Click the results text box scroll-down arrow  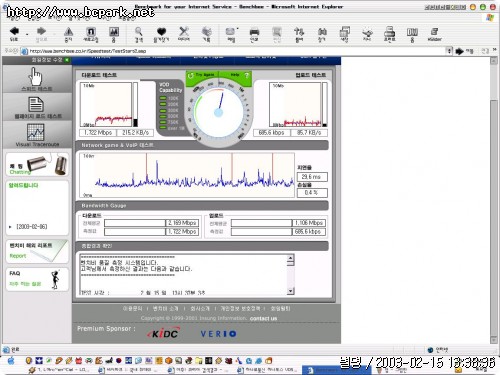tap(291, 291)
